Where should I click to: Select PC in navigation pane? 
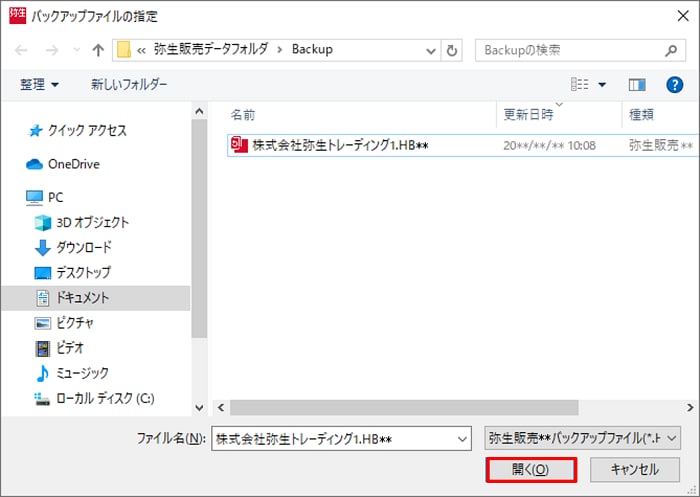55,197
